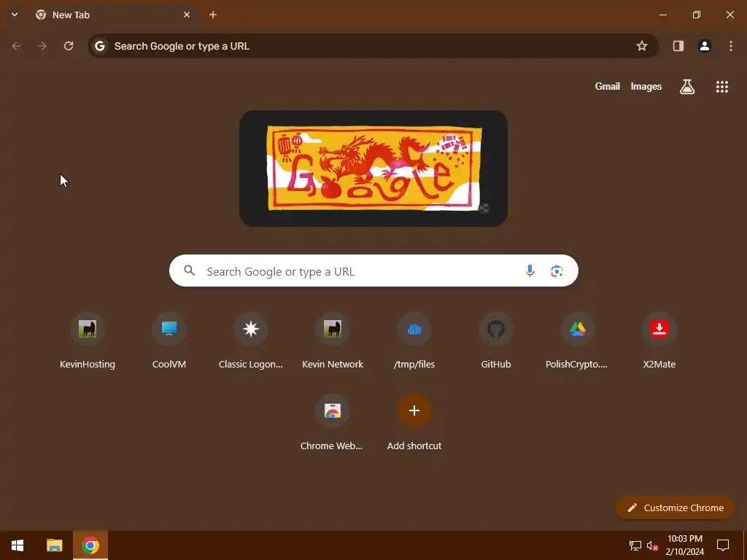Share the Google Doodle
The width and height of the screenshot is (747, 560).
(484, 209)
